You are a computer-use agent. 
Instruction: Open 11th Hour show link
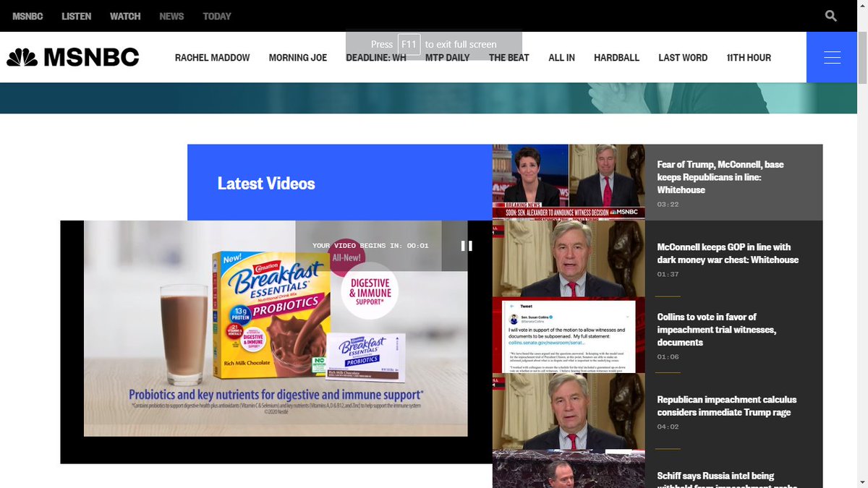(749, 57)
